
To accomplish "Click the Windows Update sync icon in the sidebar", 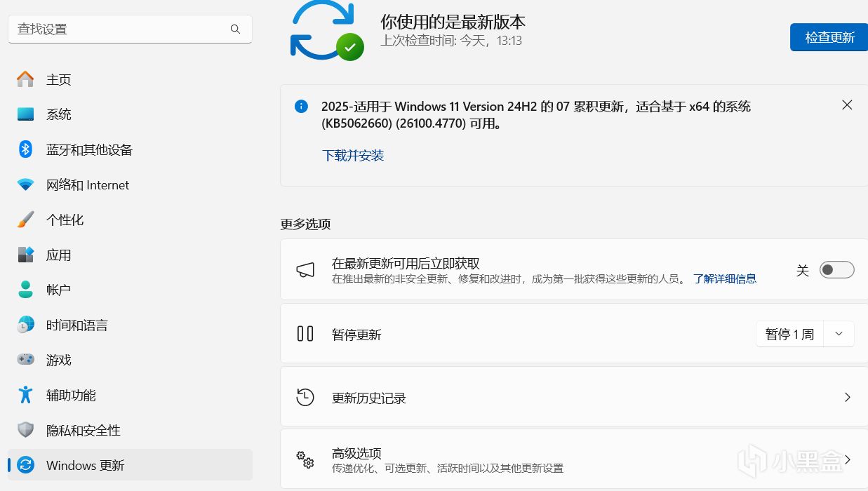I will 25,465.
